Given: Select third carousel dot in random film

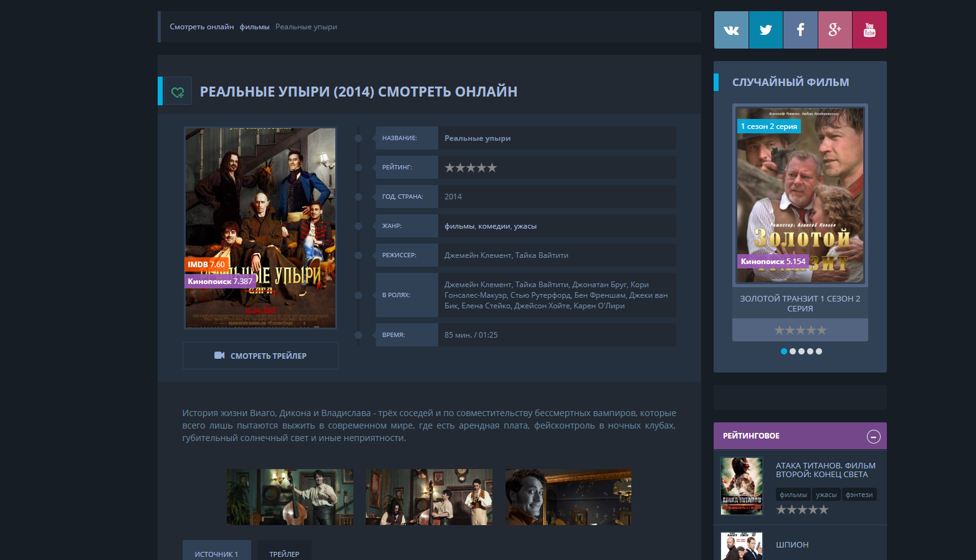Looking at the screenshot, I should [801, 351].
